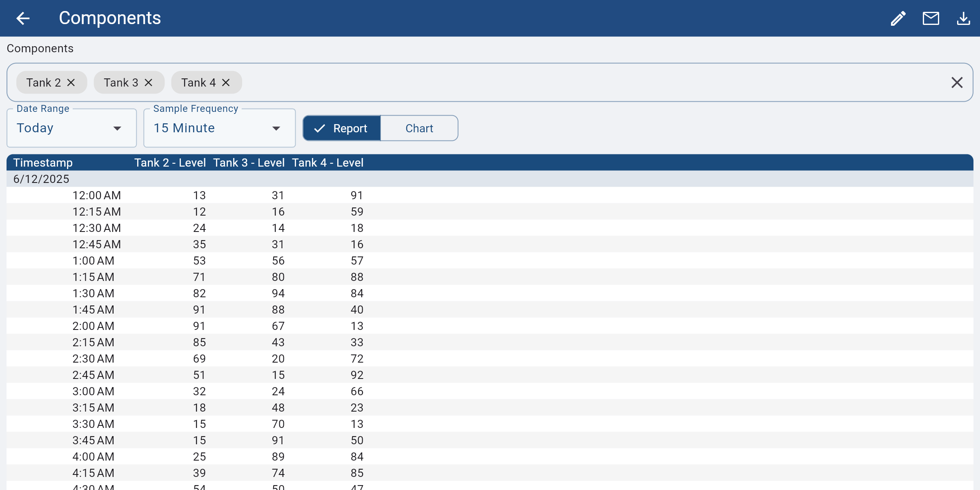Select Tank 2 value 24 at 12:30 AM
980x490 pixels.
coord(199,228)
